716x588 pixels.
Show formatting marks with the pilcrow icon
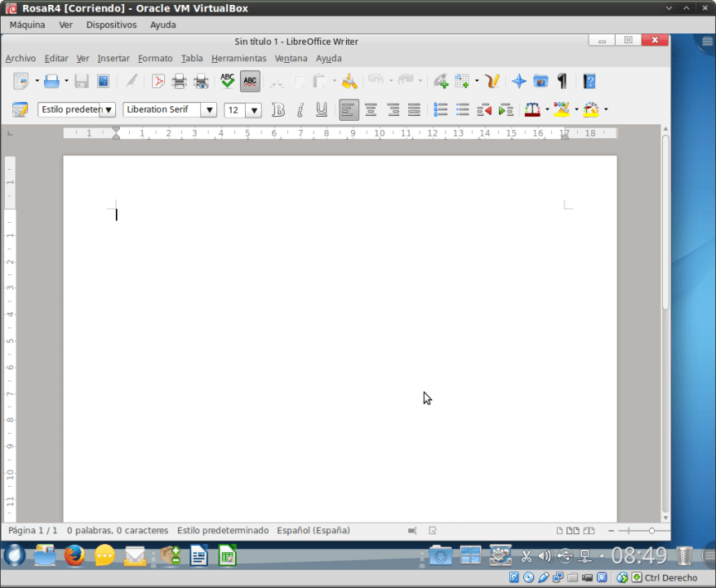(x=561, y=81)
